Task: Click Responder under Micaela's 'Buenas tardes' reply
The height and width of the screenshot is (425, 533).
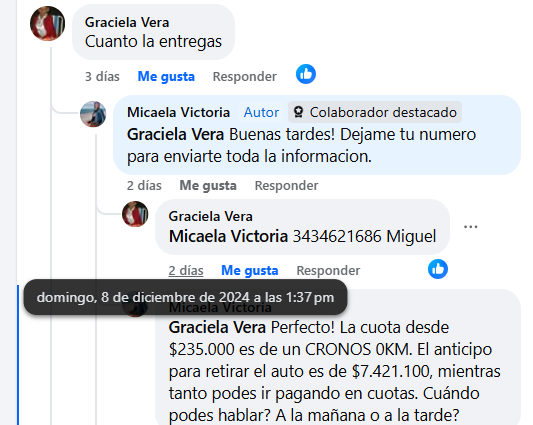Action: point(287,186)
